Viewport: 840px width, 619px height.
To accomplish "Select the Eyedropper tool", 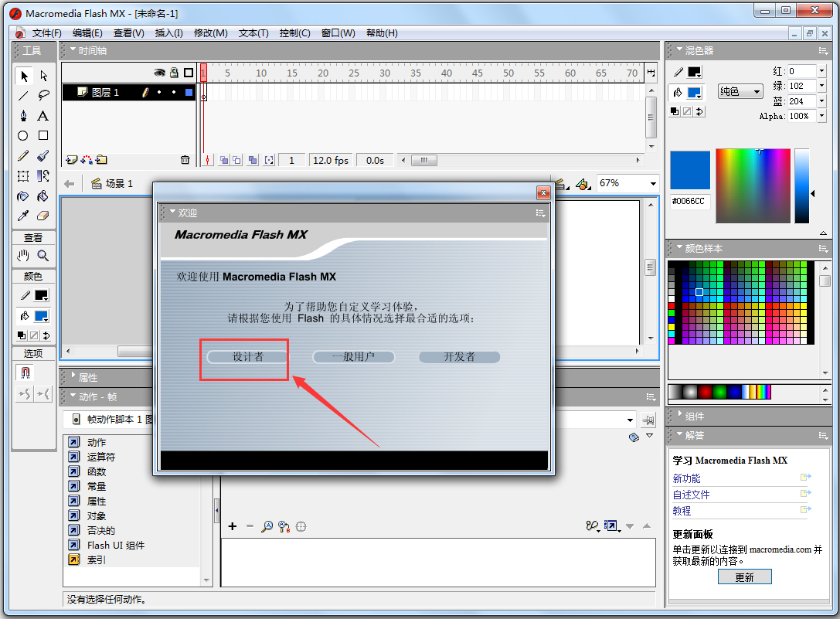I will pos(23,216).
